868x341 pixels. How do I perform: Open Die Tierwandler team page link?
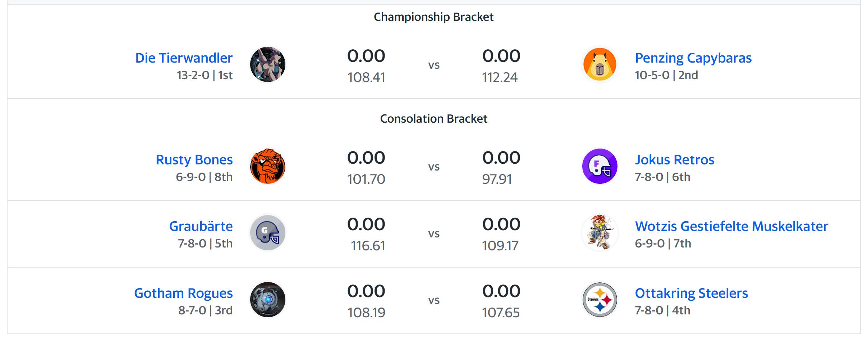(x=184, y=58)
